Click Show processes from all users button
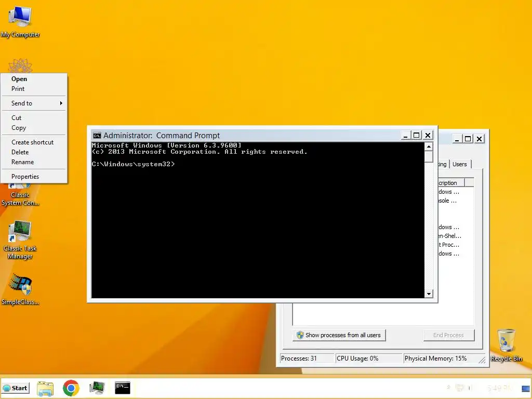The height and width of the screenshot is (399, 532). coord(339,335)
